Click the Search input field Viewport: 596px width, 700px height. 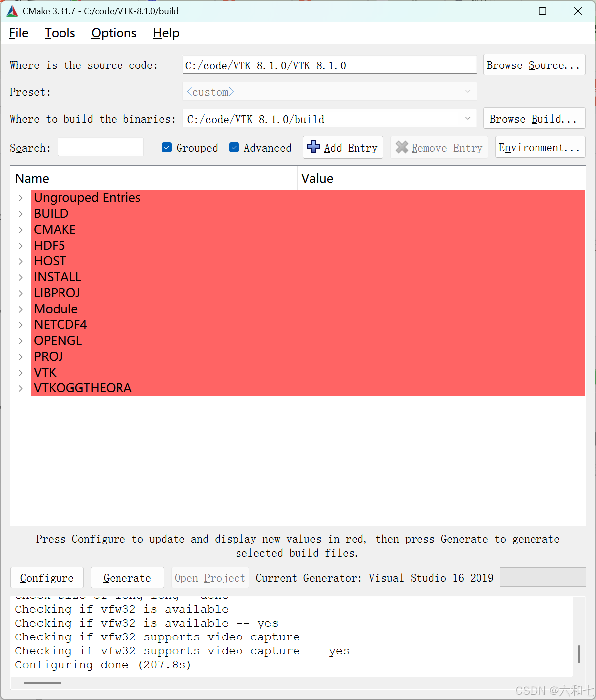(101, 147)
